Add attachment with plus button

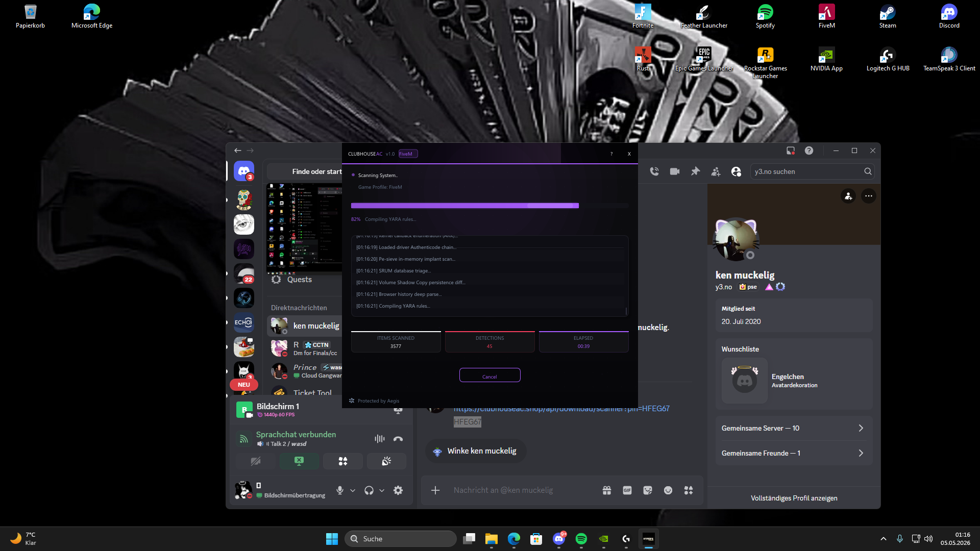[435, 490]
